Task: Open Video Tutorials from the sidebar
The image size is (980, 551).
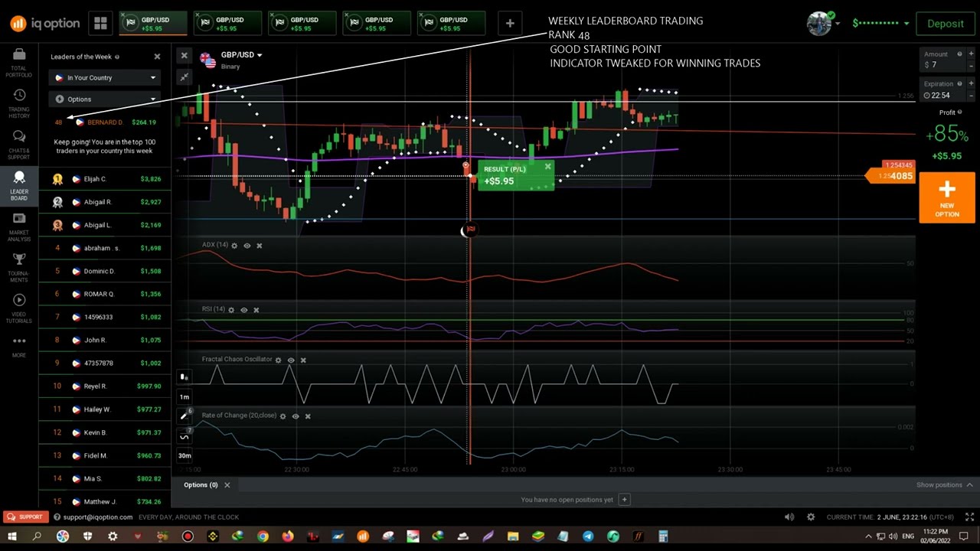Action: coord(19,308)
